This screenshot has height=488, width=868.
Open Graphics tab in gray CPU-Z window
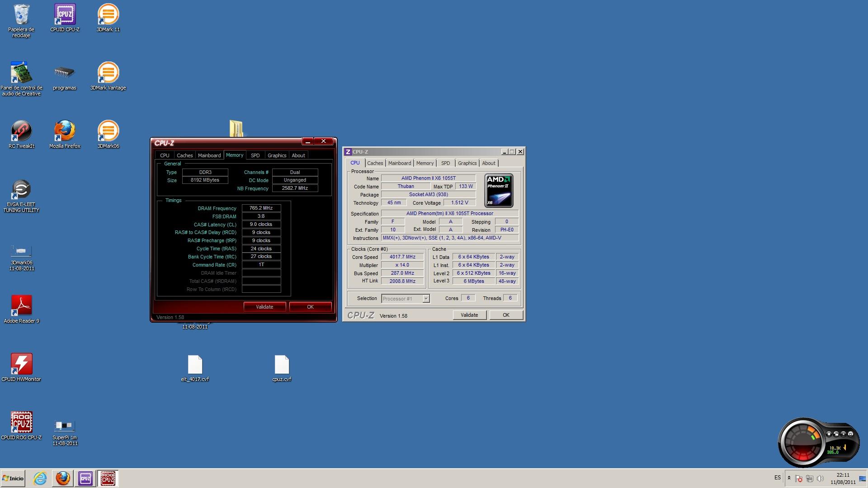tap(467, 163)
